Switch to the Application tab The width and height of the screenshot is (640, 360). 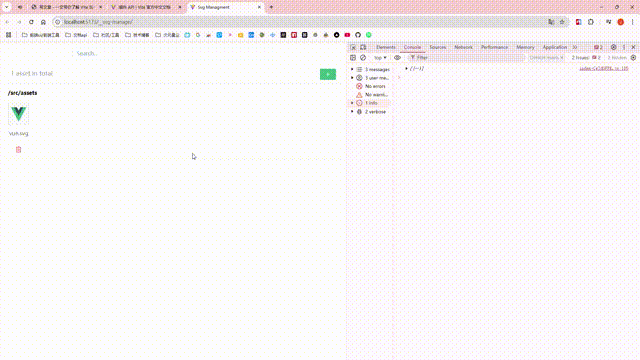pos(554,47)
